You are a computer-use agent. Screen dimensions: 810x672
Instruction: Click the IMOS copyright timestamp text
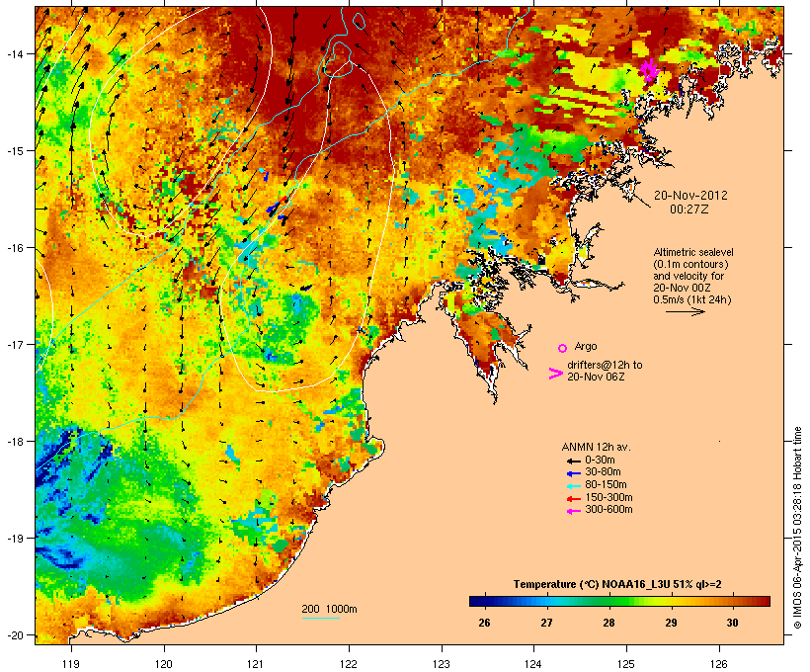point(797,528)
